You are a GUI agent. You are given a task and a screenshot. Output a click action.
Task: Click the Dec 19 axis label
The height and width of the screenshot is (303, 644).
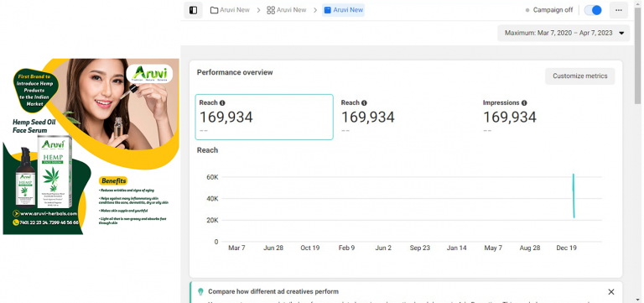tap(566, 248)
